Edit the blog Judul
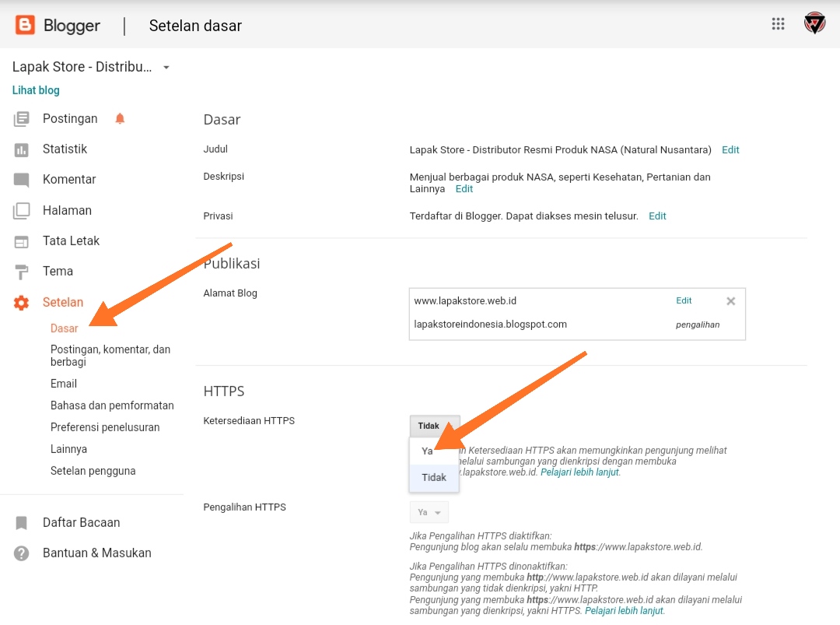The width and height of the screenshot is (840, 625). (x=730, y=150)
